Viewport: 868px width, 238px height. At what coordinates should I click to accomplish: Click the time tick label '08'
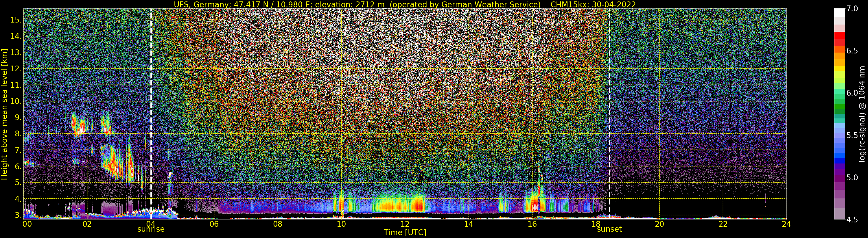pyautogui.click(x=277, y=224)
